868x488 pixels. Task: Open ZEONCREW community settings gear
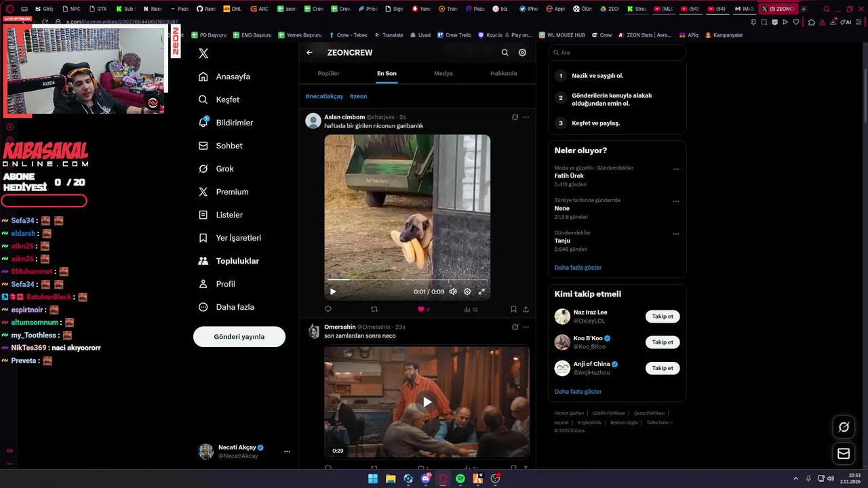click(x=522, y=52)
